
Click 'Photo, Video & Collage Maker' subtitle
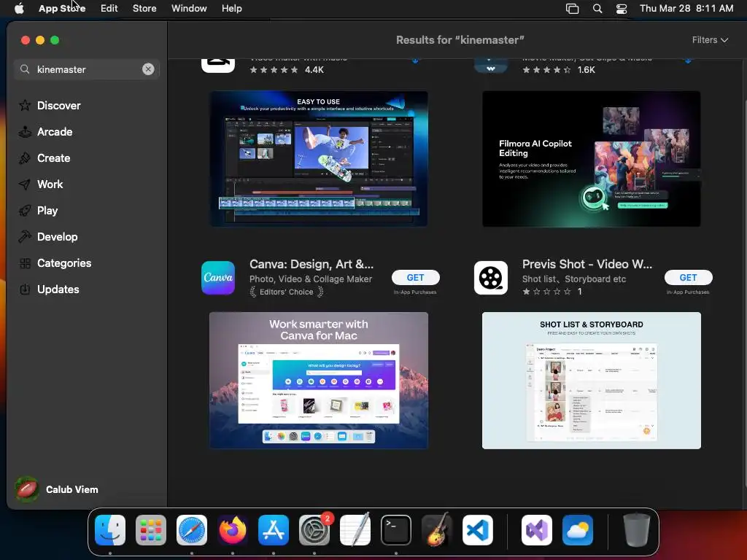pos(311,279)
